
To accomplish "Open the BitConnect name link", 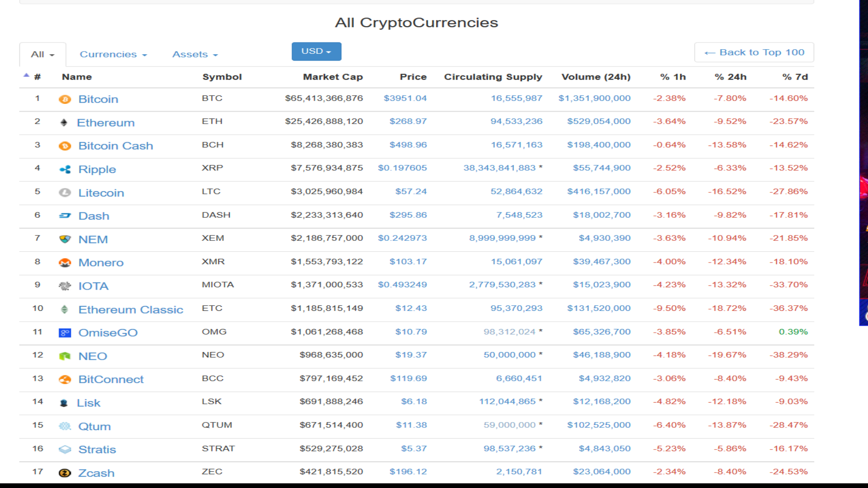I will pyautogui.click(x=111, y=380).
